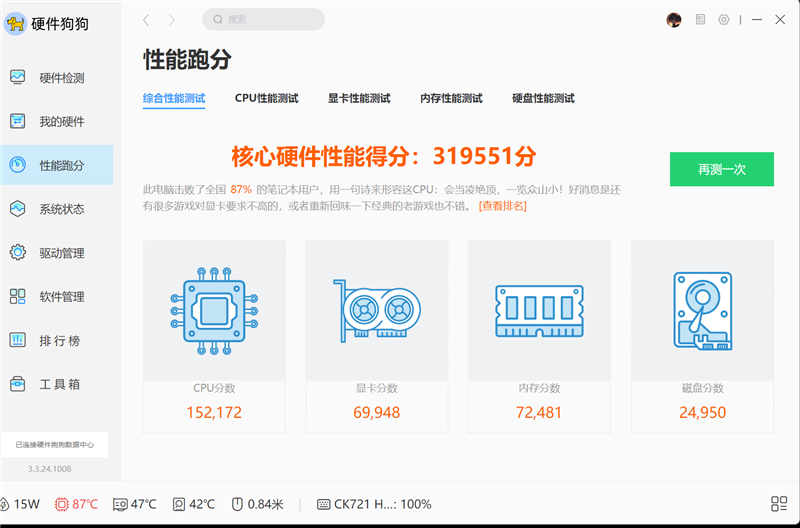Click the 硬件检测 monitor icon
This screenshot has height=528, width=800.
click(x=17, y=78)
